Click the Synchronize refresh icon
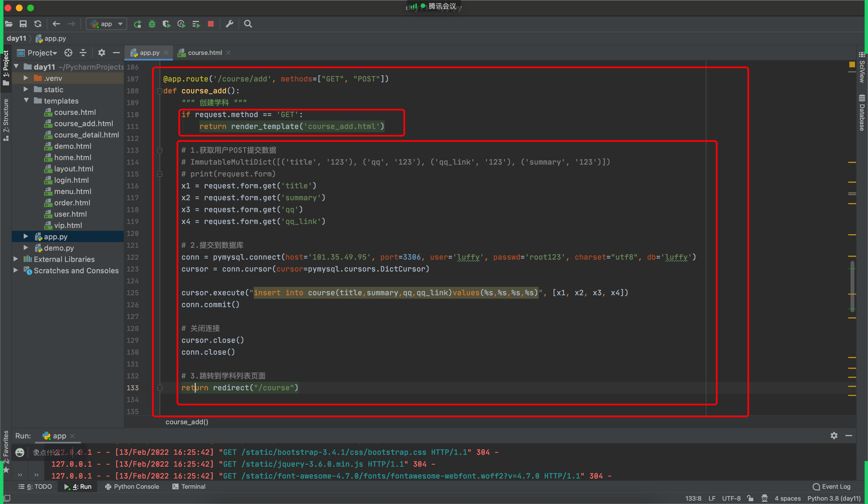Viewport: 868px width, 504px height. pos(38,24)
